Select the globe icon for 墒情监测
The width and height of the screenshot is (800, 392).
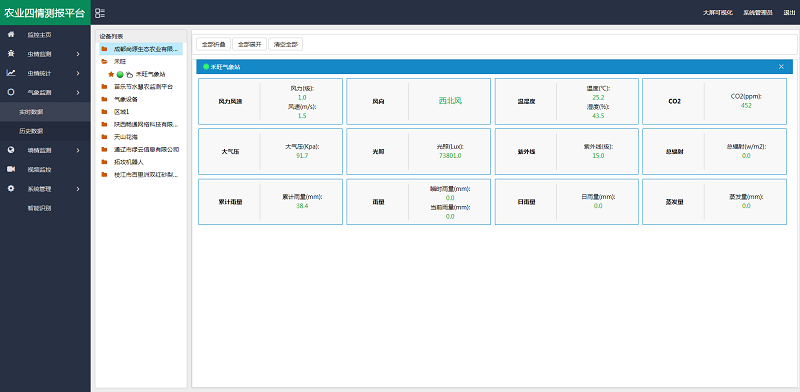pyautogui.click(x=11, y=150)
